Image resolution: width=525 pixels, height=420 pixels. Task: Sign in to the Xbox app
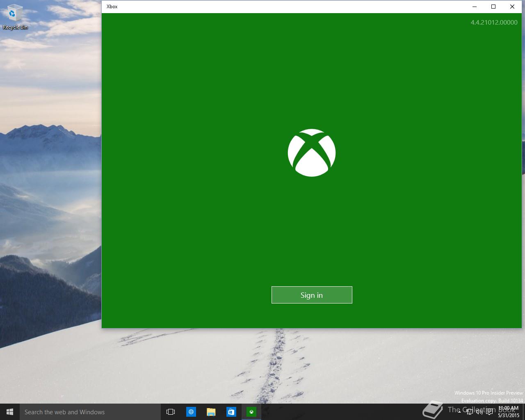[x=312, y=295]
